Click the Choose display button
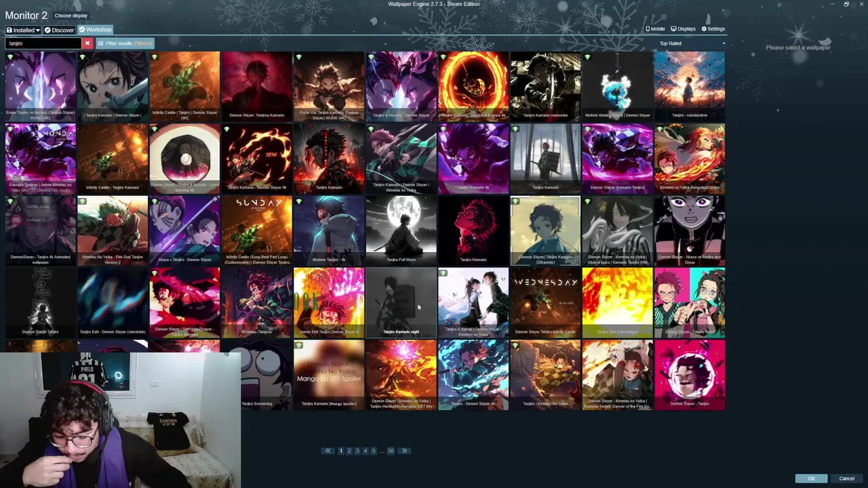Image resolution: width=868 pixels, height=488 pixels. tap(71, 16)
